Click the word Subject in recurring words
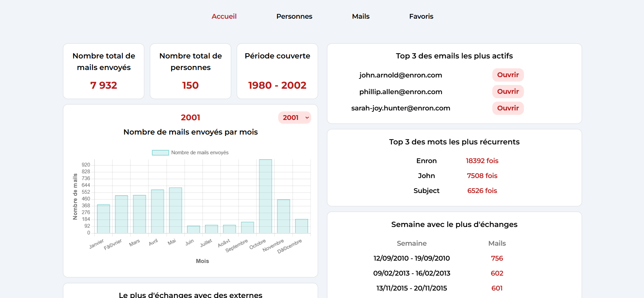The image size is (644, 298). [x=427, y=191]
